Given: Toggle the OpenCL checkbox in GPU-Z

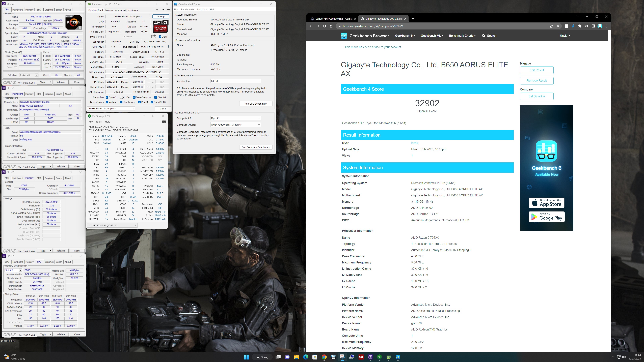Looking at the screenshot, I should tap(107, 97).
